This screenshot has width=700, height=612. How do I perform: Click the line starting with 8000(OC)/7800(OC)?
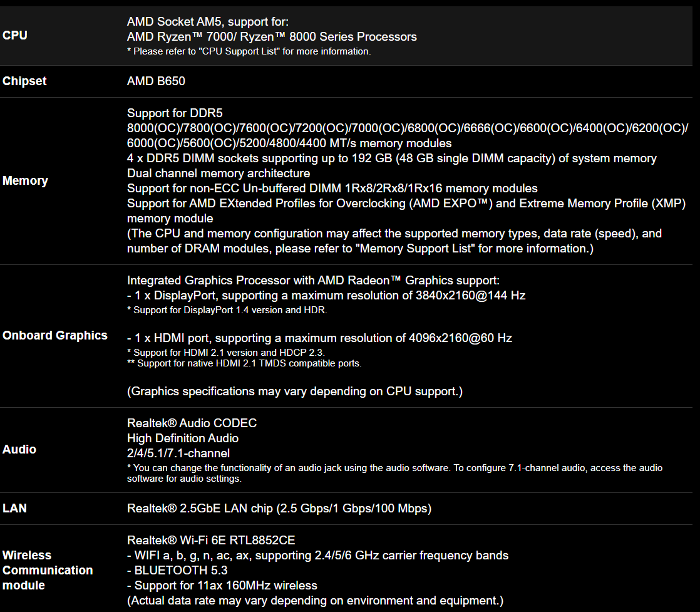point(408,128)
